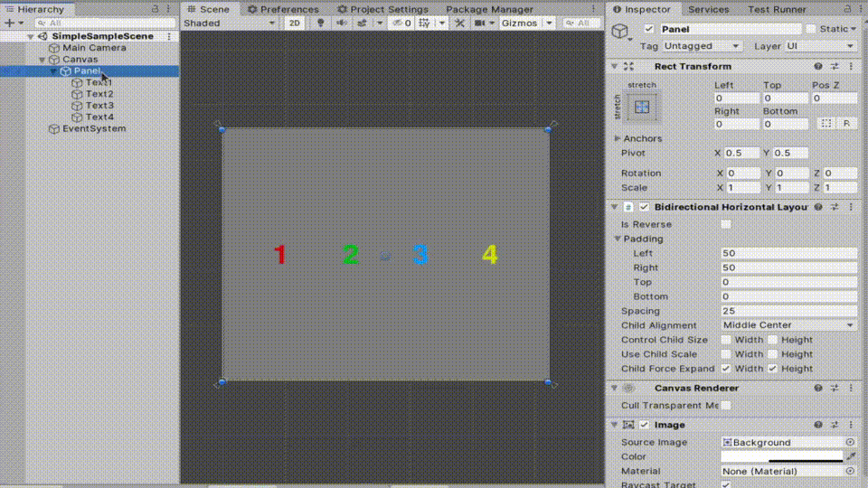This screenshot has height=488, width=868.
Task: Open the anchor presets stretch icon
Action: click(642, 108)
